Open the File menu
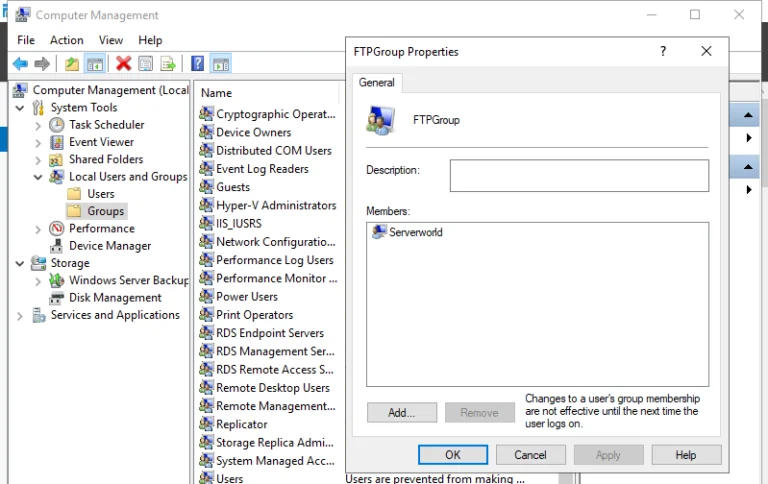768x484 pixels. [x=26, y=40]
